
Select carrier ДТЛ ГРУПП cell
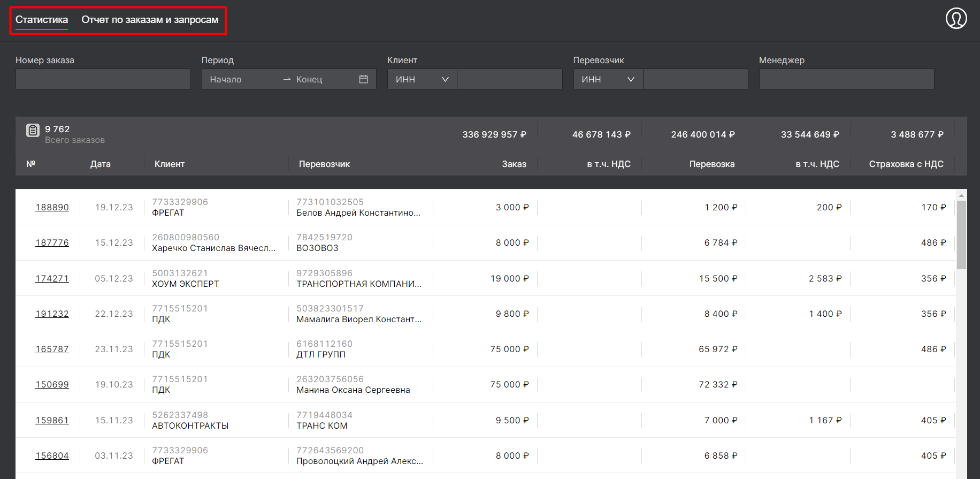325,349
